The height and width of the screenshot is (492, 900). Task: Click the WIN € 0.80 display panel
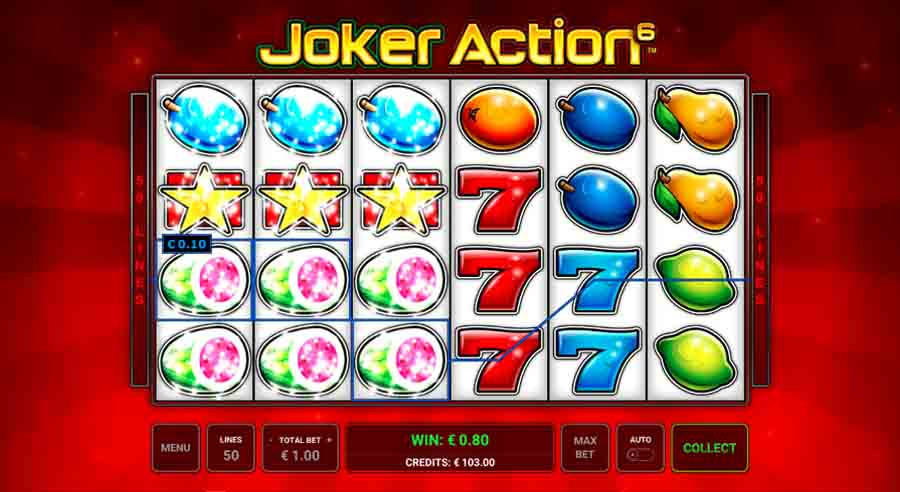click(x=450, y=448)
